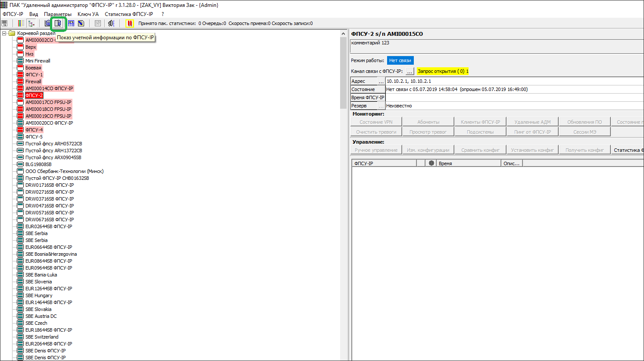
Task: Click the tree panel vertical scrollbar up arrow
Action: point(344,34)
